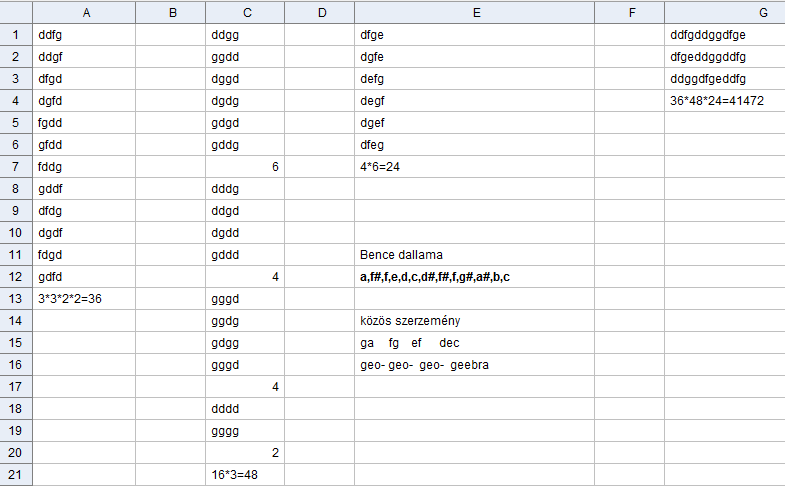
Task: Click cell showing '16*3=48'
Action: click(245, 474)
